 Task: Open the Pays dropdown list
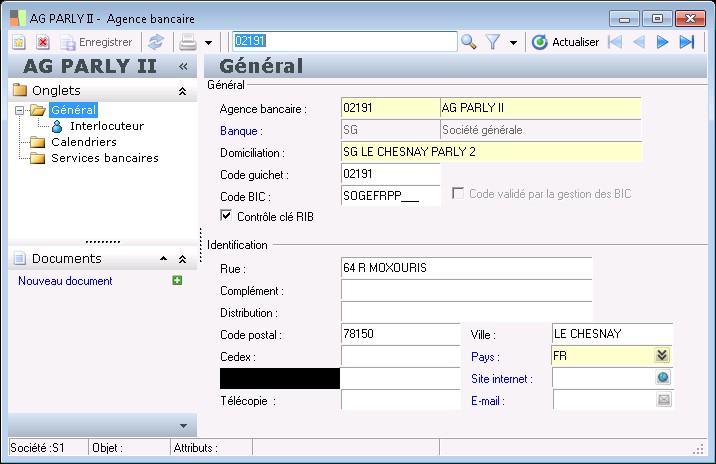pos(661,356)
